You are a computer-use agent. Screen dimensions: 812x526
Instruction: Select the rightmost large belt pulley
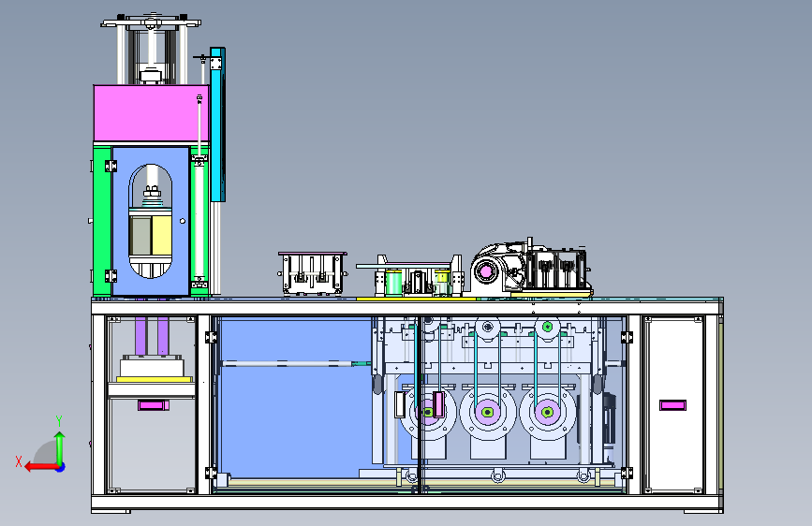547,413
